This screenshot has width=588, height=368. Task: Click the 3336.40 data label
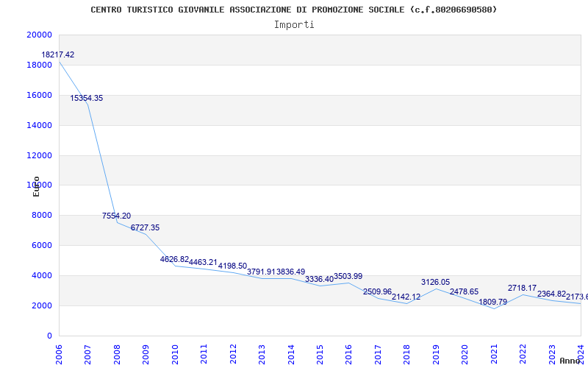(319, 280)
